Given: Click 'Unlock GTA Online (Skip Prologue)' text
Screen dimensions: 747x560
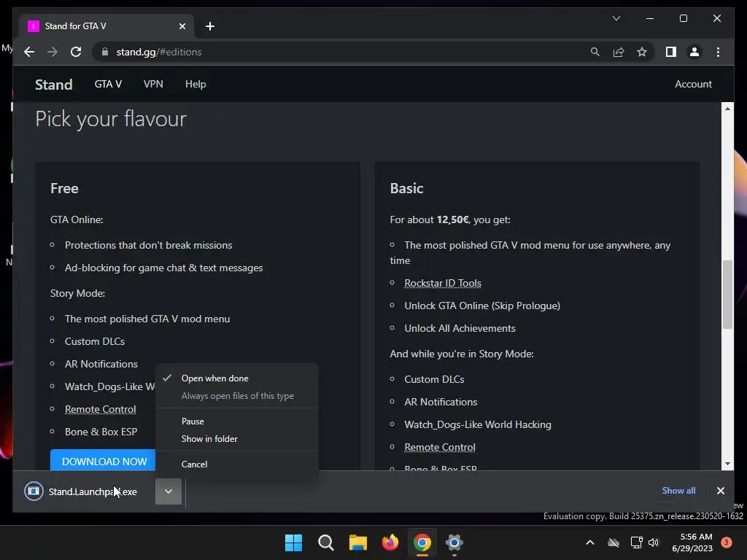Looking at the screenshot, I should pyautogui.click(x=482, y=306).
